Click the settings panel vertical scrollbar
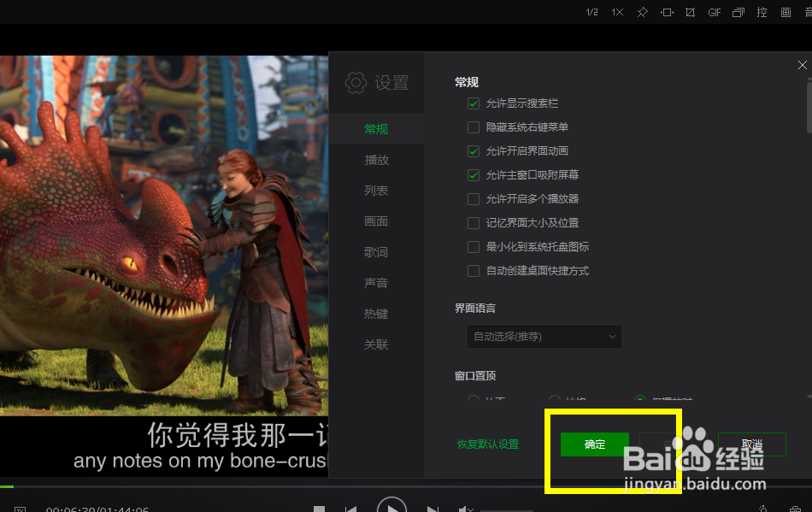This screenshot has height=512, width=812. pyautogui.click(x=809, y=106)
